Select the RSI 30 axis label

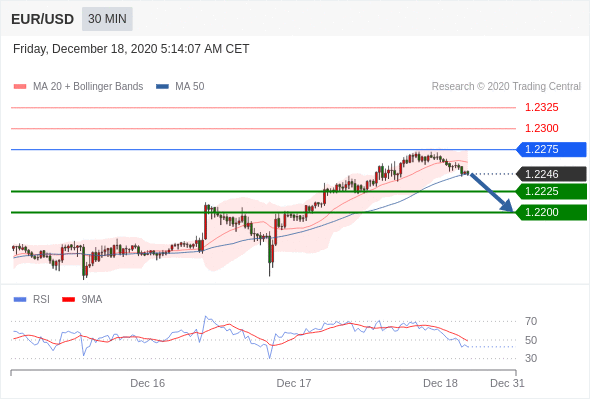[x=531, y=358]
